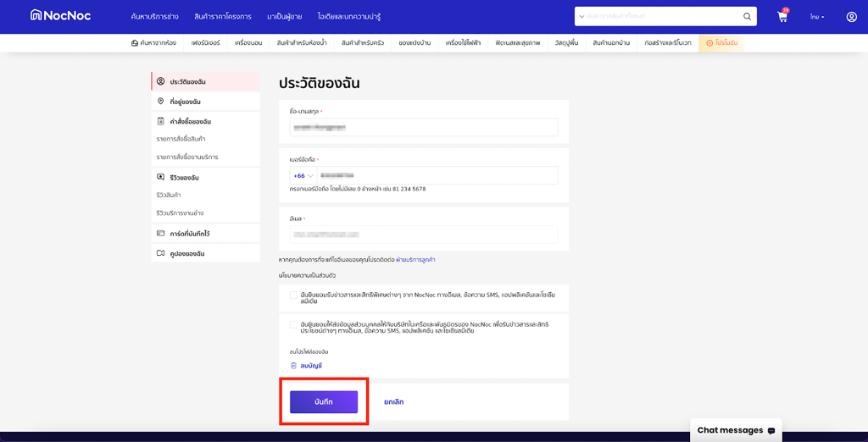Click the ชื่อ-นามสกุล name input field
Image resolution: width=868 pixels, height=442 pixels.
tap(424, 127)
